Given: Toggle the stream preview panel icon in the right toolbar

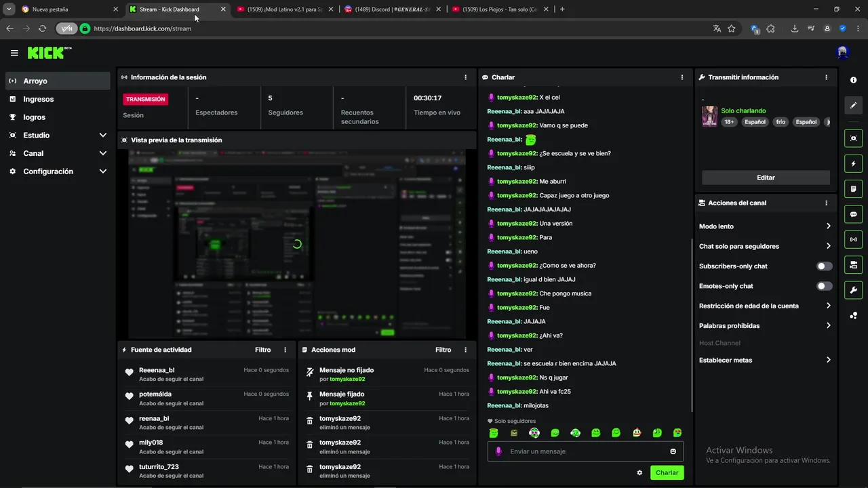Looking at the screenshot, I should (x=853, y=138).
